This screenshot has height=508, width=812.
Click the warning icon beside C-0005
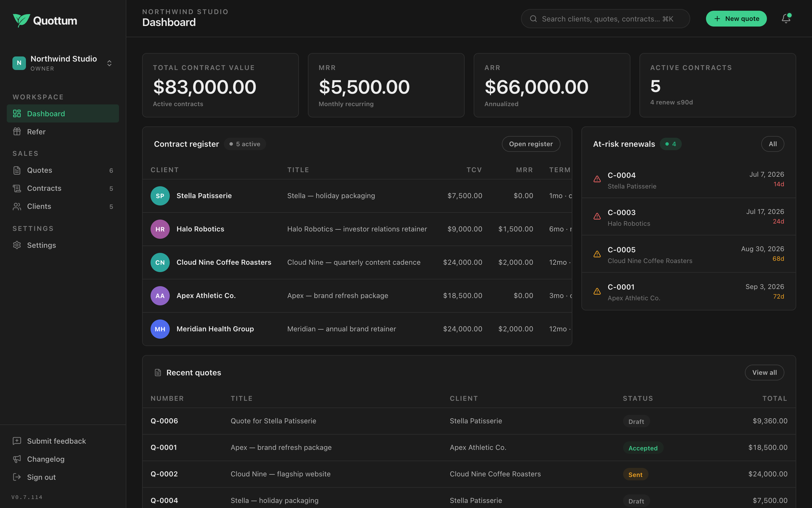click(x=597, y=254)
